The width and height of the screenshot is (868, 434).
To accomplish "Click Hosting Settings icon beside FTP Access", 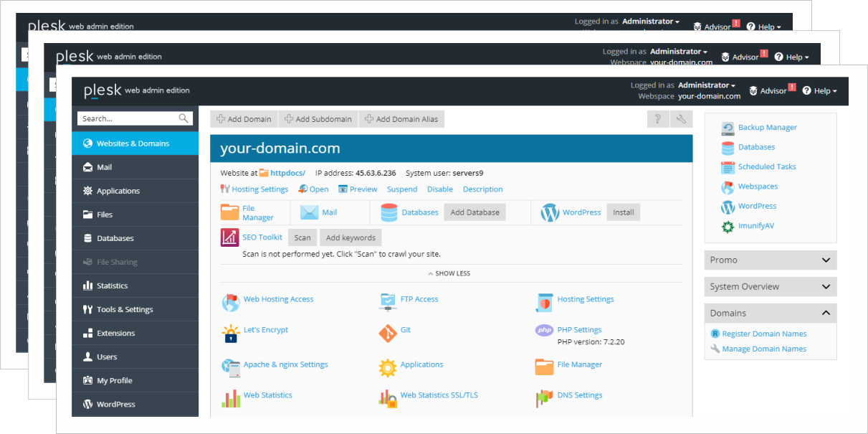I will coord(545,302).
